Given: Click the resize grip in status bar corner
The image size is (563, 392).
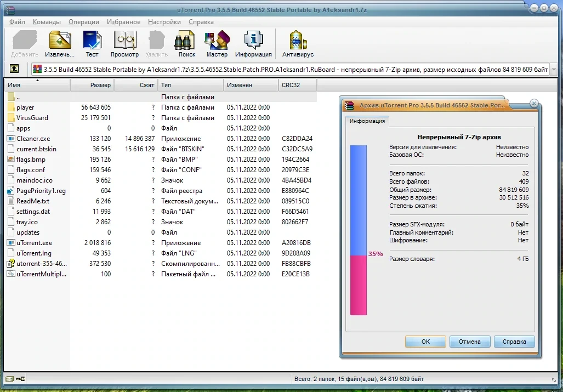Looking at the screenshot, I should pyautogui.click(x=554, y=379).
